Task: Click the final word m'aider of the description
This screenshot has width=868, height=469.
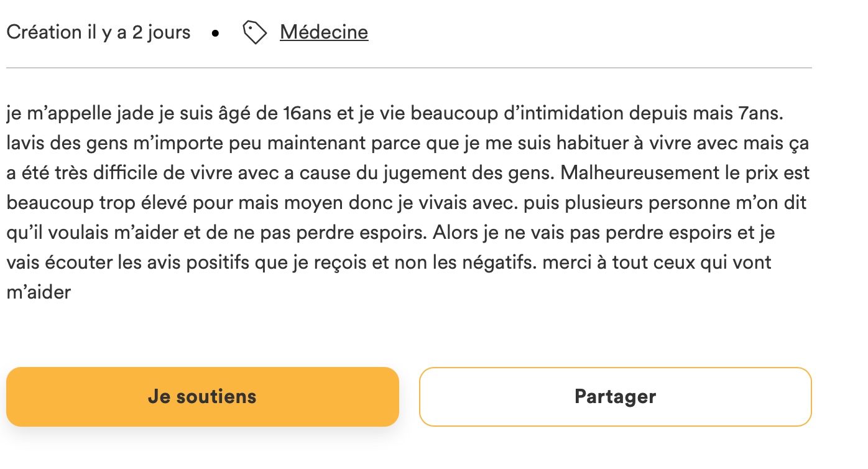Action: click(x=39, y=292)
